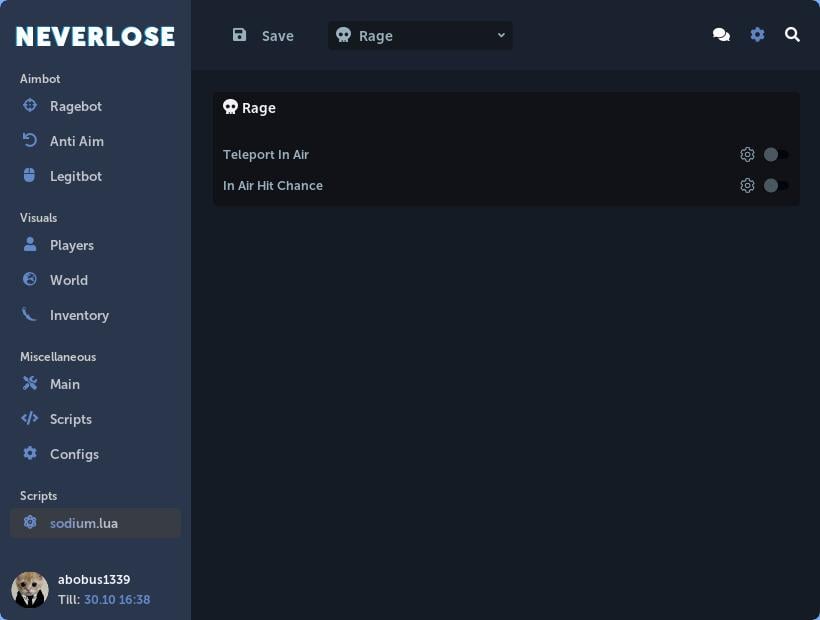Open gear settings for Teleport In Air
The image size is (820, 620).
747,154
